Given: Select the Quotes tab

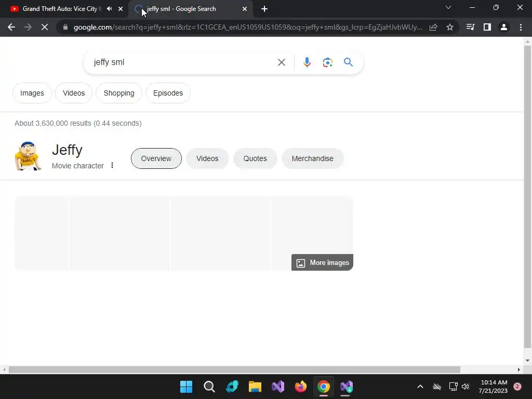Looking at the screenshot, I should click(255, 158).
